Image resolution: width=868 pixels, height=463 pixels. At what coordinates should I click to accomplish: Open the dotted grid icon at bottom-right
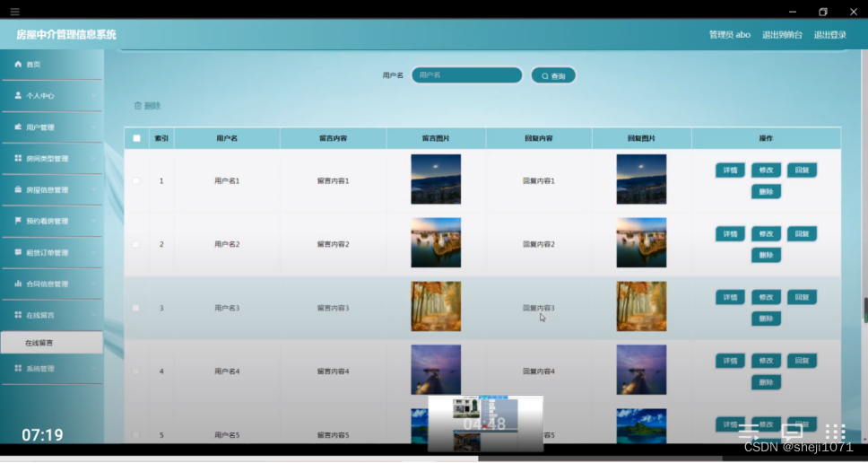835,432
